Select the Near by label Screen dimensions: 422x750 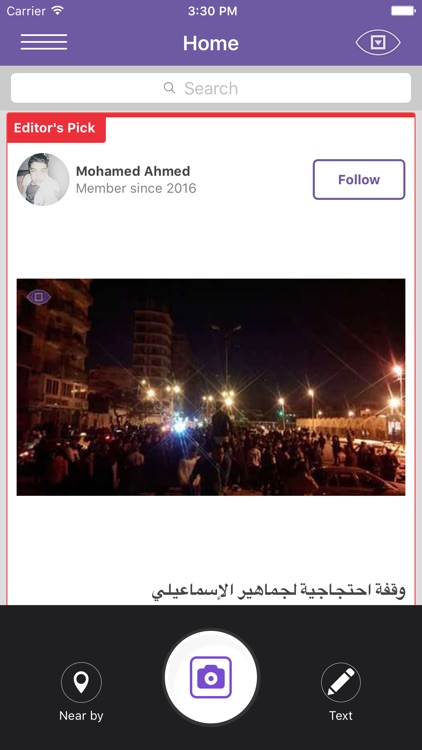[81, 716]
